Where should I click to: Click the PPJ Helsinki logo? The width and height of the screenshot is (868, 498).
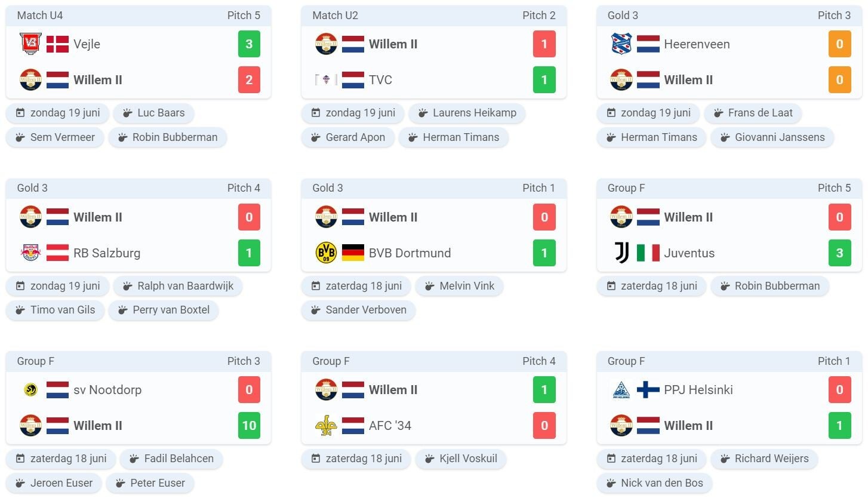point(621,390)
